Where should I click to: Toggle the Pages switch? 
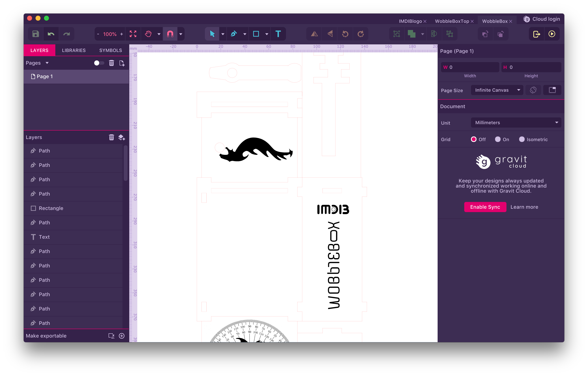pos(99,63)
